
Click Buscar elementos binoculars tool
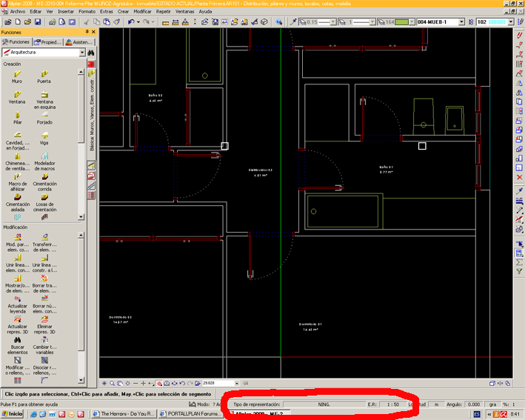coord(18,345)
